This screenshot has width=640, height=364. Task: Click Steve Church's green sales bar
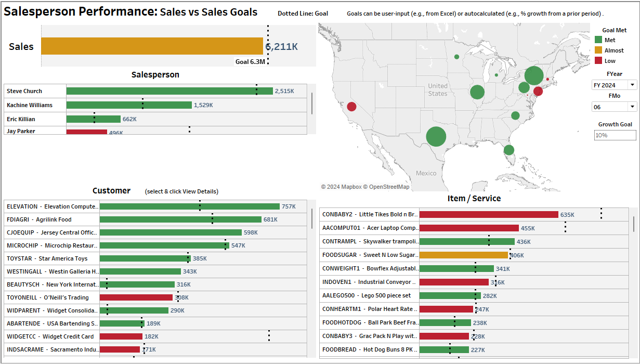pyautogui.click(x=169, y=91)
